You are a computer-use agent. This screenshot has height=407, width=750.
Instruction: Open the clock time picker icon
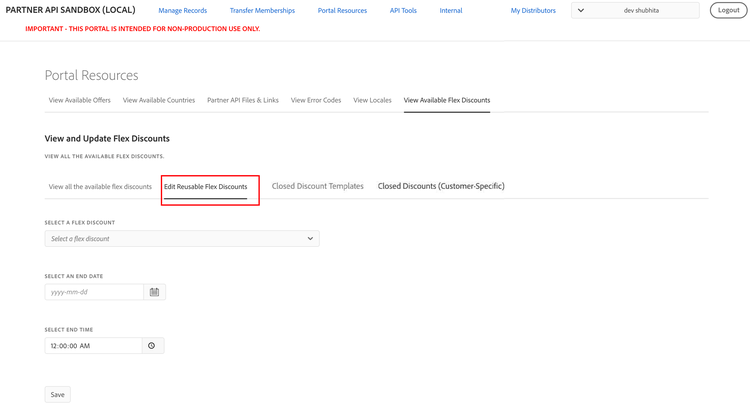(152, 346)
